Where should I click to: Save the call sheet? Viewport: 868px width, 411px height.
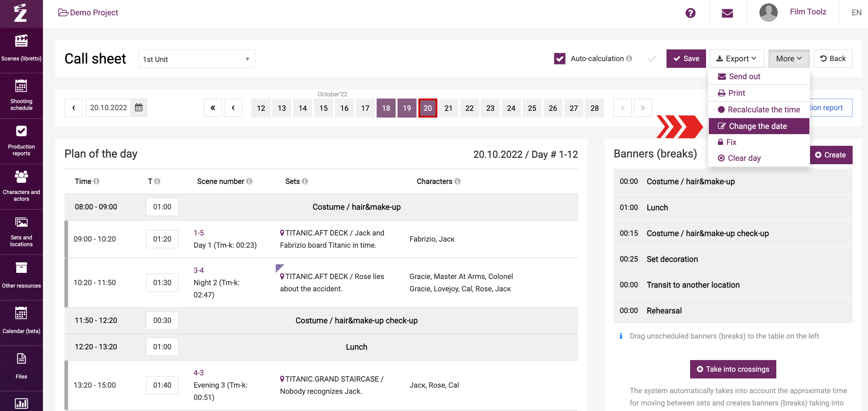pos(686,59)
